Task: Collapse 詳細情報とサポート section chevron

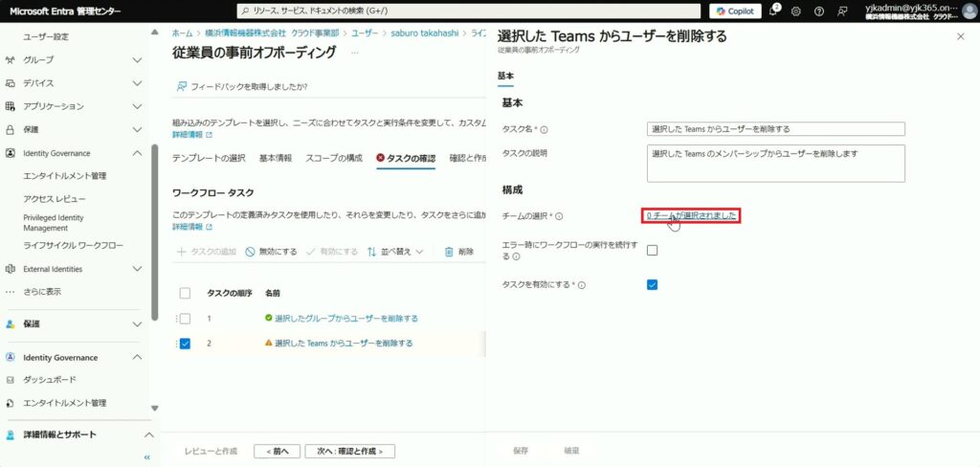Action: pos(148,435)
